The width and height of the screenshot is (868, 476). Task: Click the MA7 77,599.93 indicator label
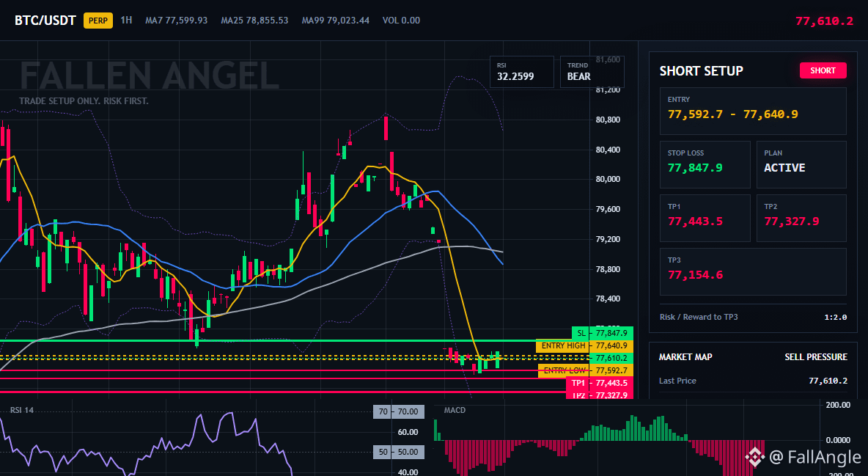tap(176, 21)
